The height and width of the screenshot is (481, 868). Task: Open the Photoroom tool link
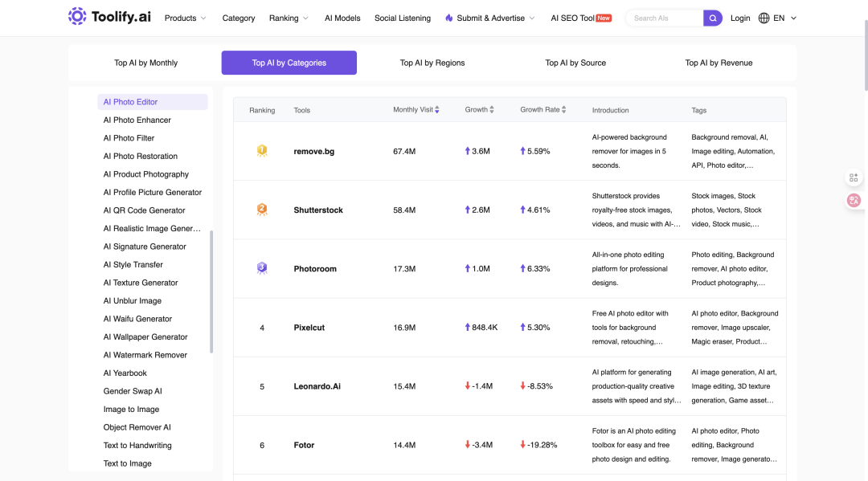315,269
